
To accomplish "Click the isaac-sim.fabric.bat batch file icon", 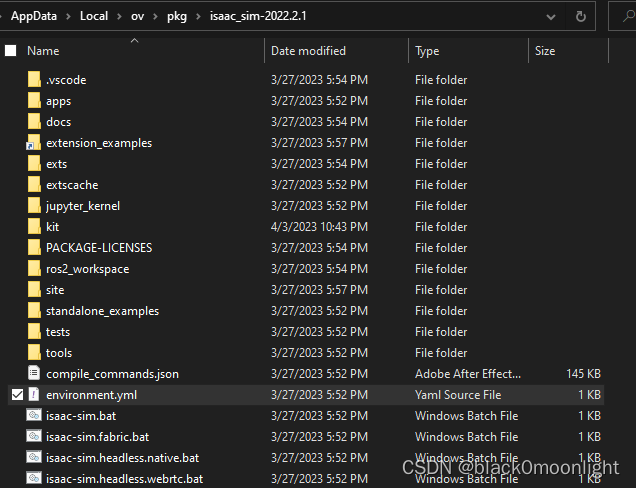I will (x=34, y=436).
